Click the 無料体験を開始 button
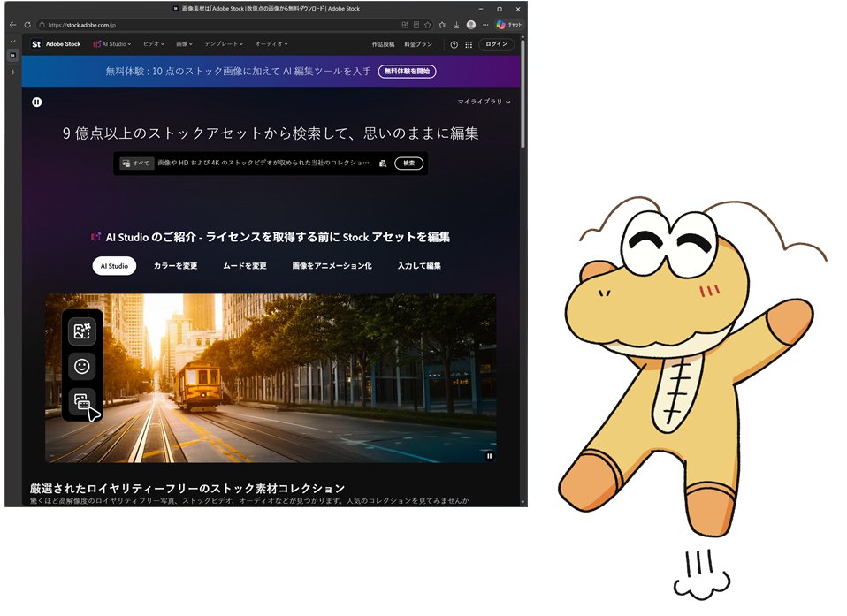The height and width of the screenshot is (616, 847). pos(408,72)
